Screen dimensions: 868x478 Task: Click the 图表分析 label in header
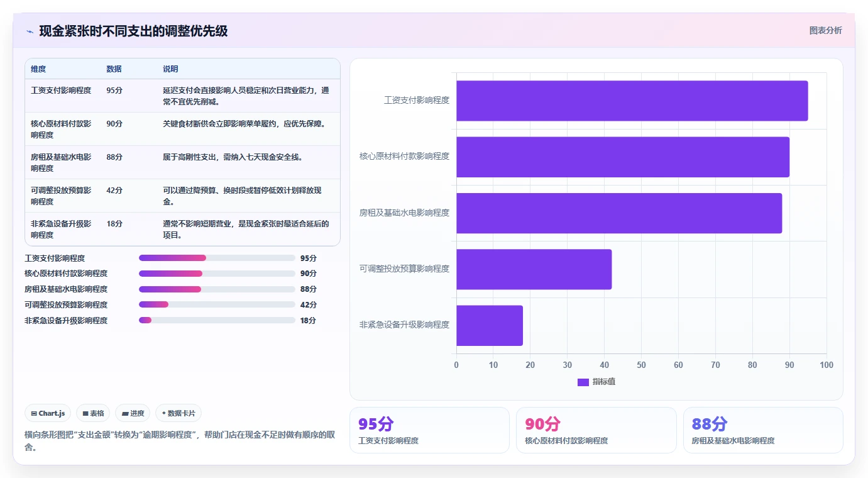(825, 30)
